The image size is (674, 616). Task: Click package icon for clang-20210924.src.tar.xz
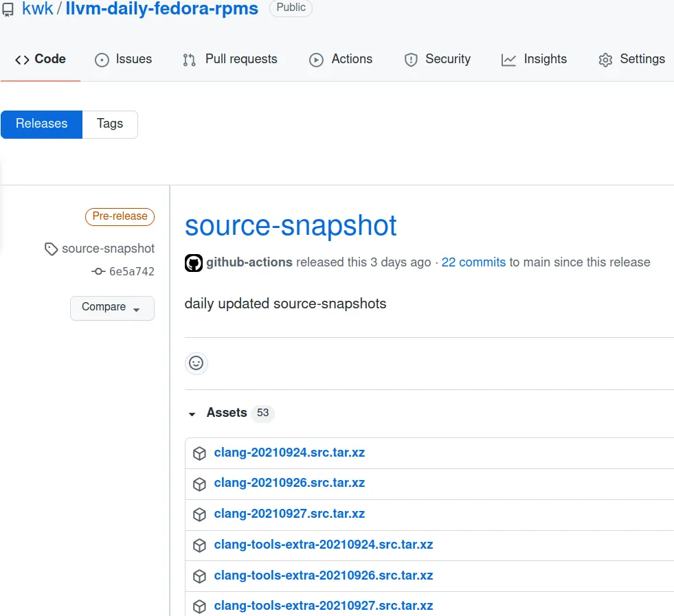point(199,453)
